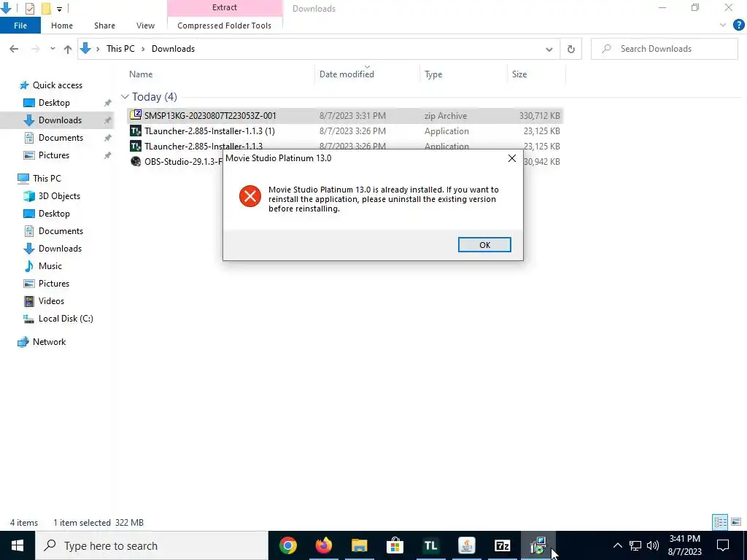Screen dimensions: 747x560
Task: Open 7-Zip from the taskbar
Action: coord(502,545)
